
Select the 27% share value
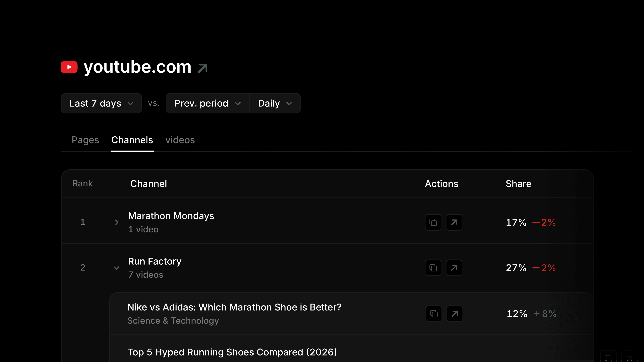(516, 268)
